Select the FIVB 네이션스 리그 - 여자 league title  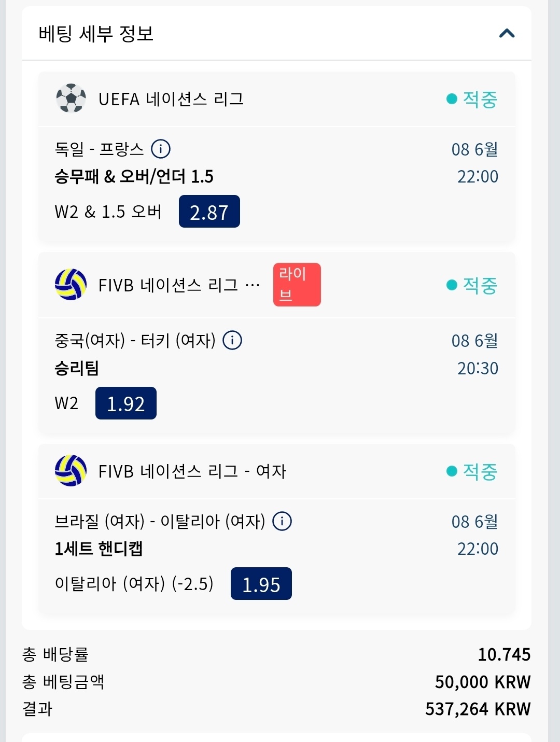[x=192, y=471]
